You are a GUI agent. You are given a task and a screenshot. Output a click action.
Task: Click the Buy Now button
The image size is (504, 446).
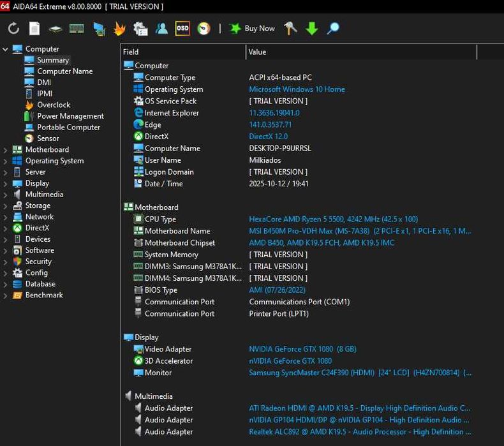pyautogui.click(x=252, y=29)
